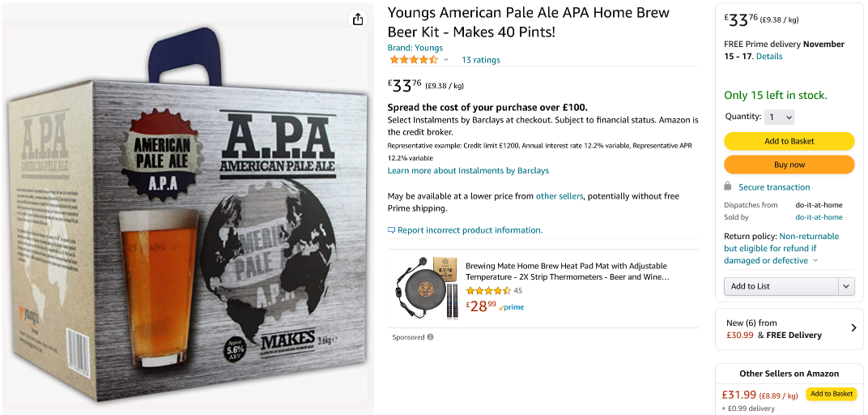This screenshot has width=868, height=415.
Task: Click the speech bubble report icon
Action: pyautogui.click(x=392, y=230)
